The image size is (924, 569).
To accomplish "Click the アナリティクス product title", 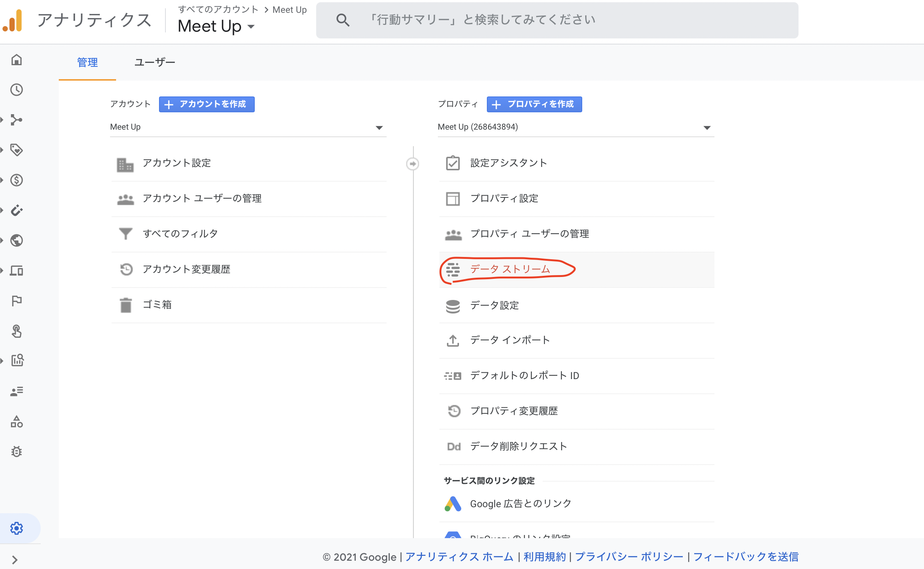I will [x=95, y=20].
